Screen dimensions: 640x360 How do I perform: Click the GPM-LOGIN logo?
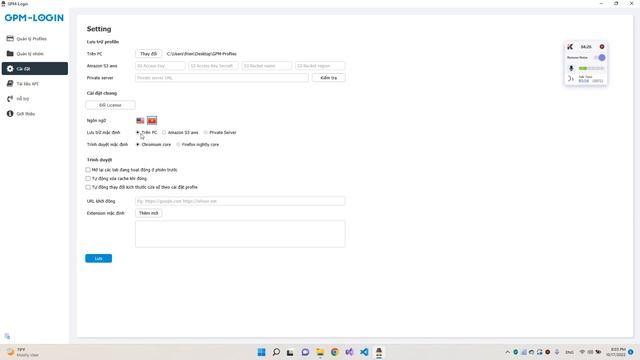(34, 18)
